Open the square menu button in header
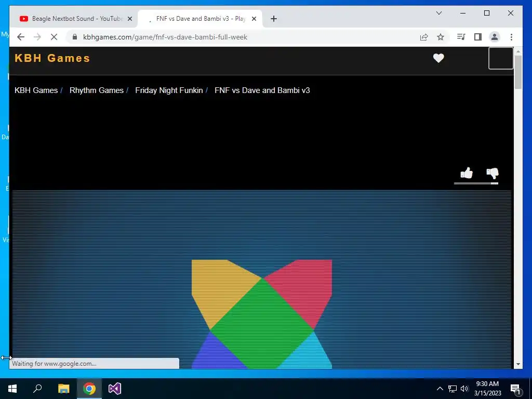 (x=501, y=58)
